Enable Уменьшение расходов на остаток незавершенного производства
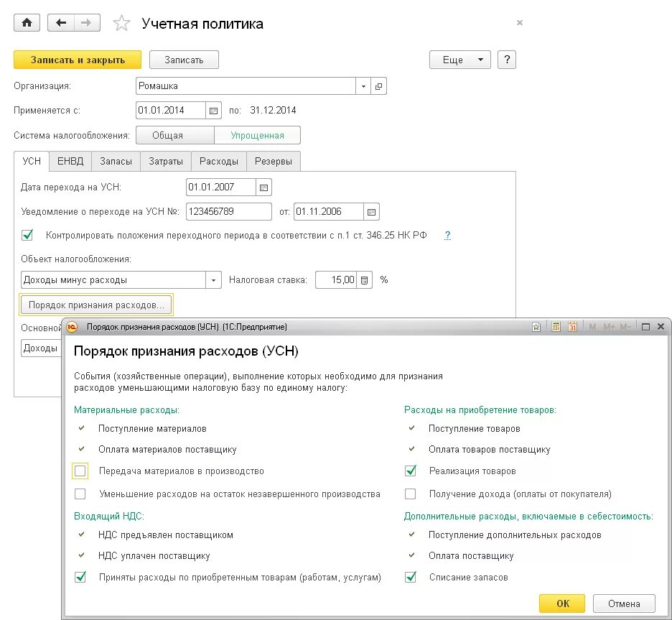 coord(80,494)
